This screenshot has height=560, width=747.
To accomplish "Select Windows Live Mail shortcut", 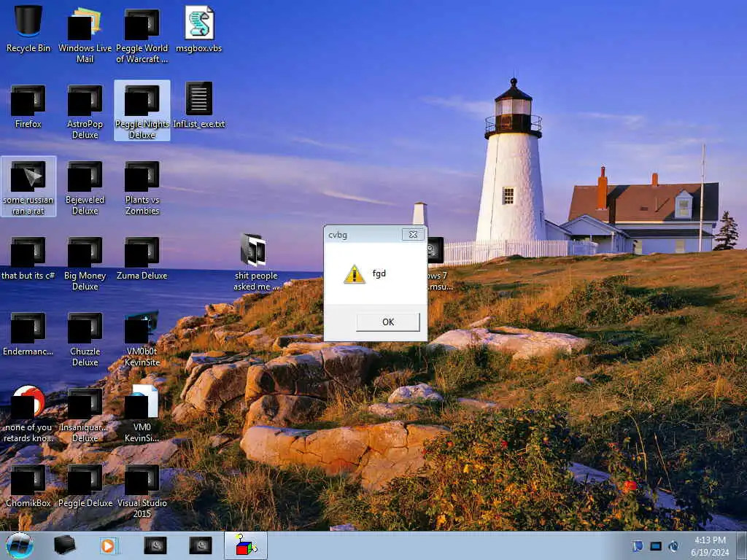I will (85, 34).
